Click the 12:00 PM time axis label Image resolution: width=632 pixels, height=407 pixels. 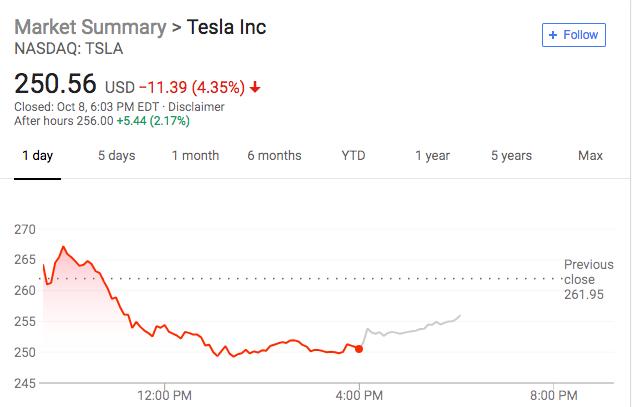[x=163, y=393]
